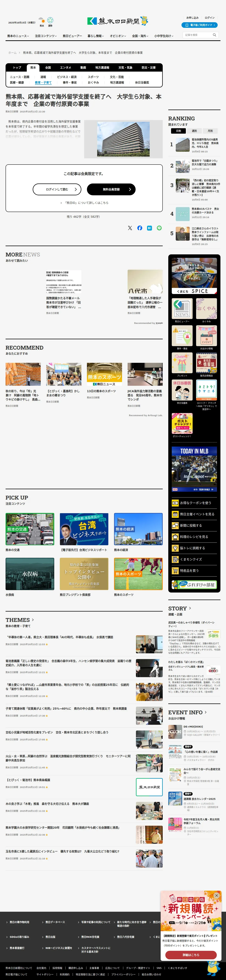Open Kumamoto weather icon in header

click(x=42, y=21)
